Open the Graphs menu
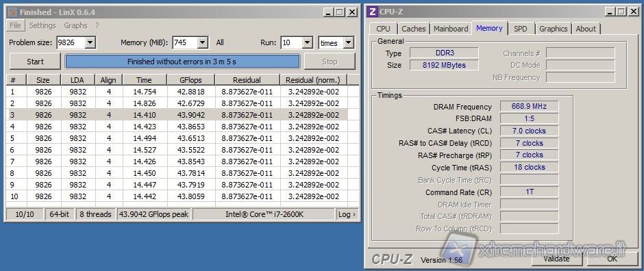 point(75,25)
